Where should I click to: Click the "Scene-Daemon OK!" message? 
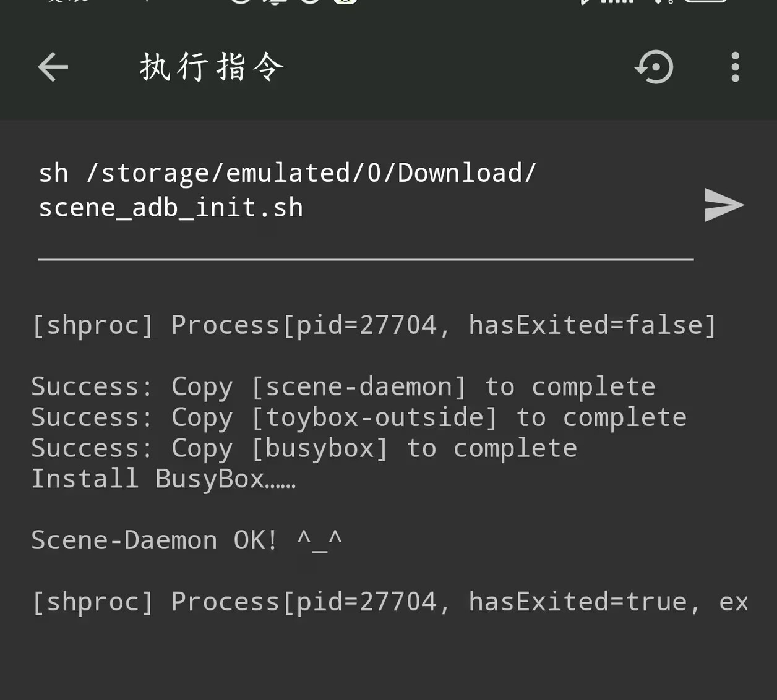[x=154, y=540]
